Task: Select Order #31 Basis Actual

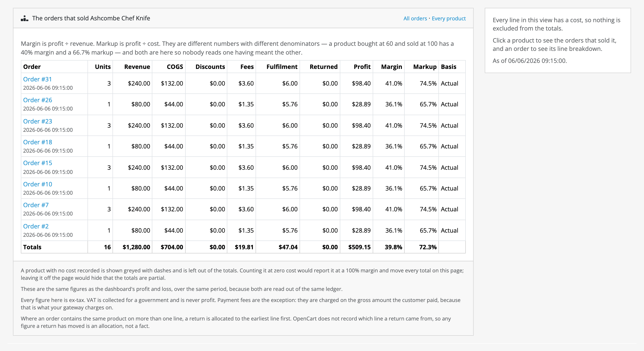Action: pyautogui.click(x=449, y=83)
